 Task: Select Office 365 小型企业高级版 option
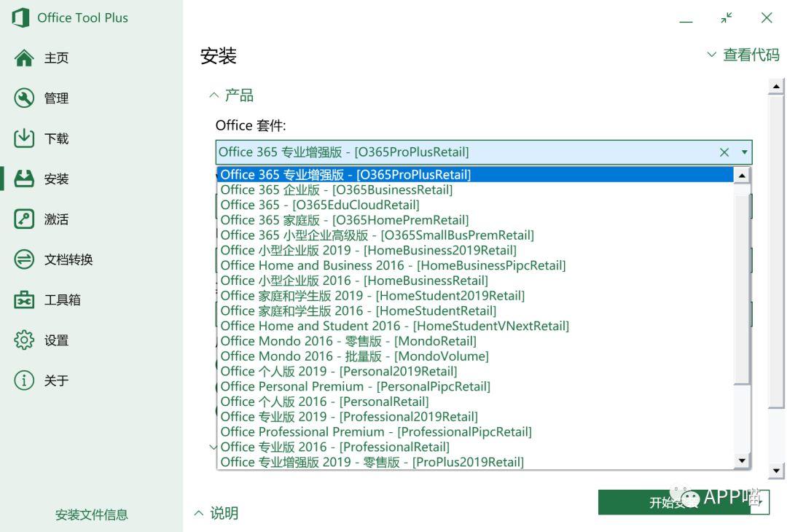pos(476,235)
